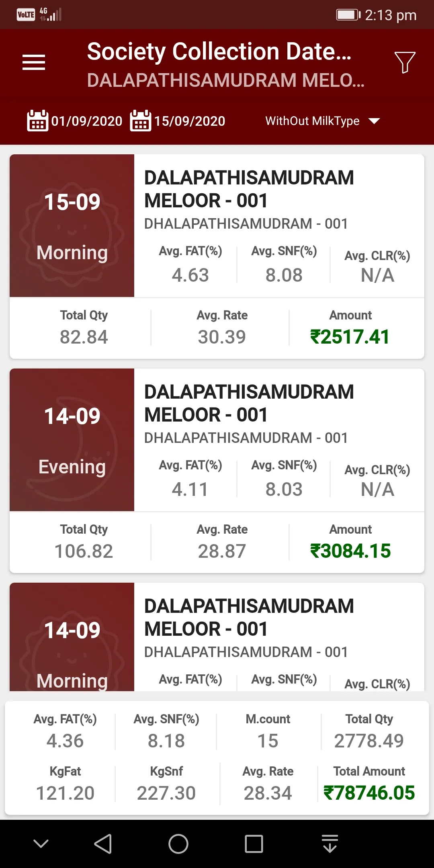Hide the navigation bar chevron
Viewport: 434px width, 868px height.
tap(41, 843)
